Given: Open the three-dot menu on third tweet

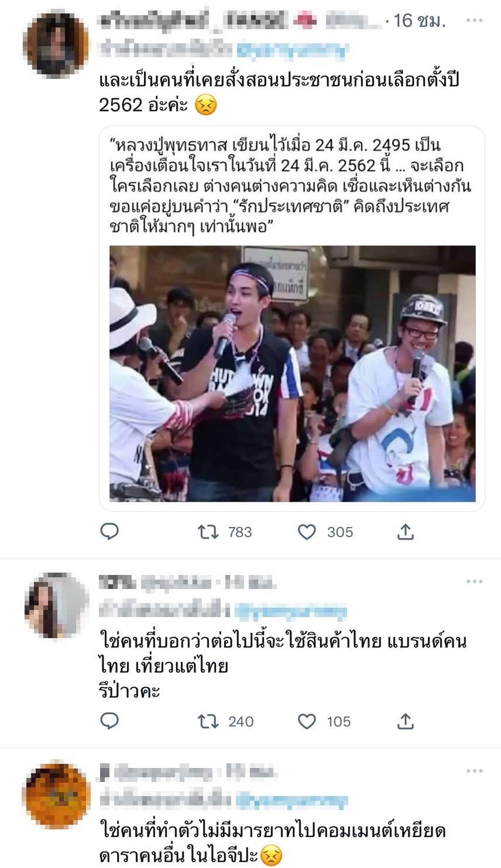Looking at the screenshot, I should 474,771.
